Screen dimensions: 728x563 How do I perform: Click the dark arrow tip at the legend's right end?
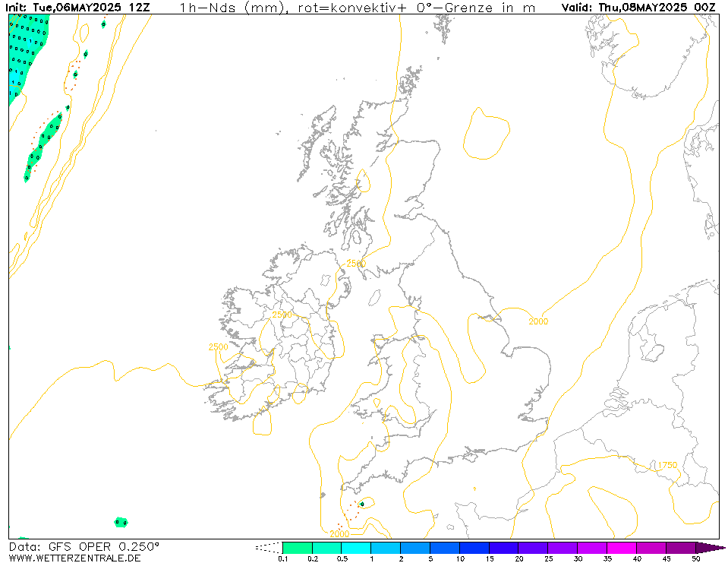click(711, 548)
